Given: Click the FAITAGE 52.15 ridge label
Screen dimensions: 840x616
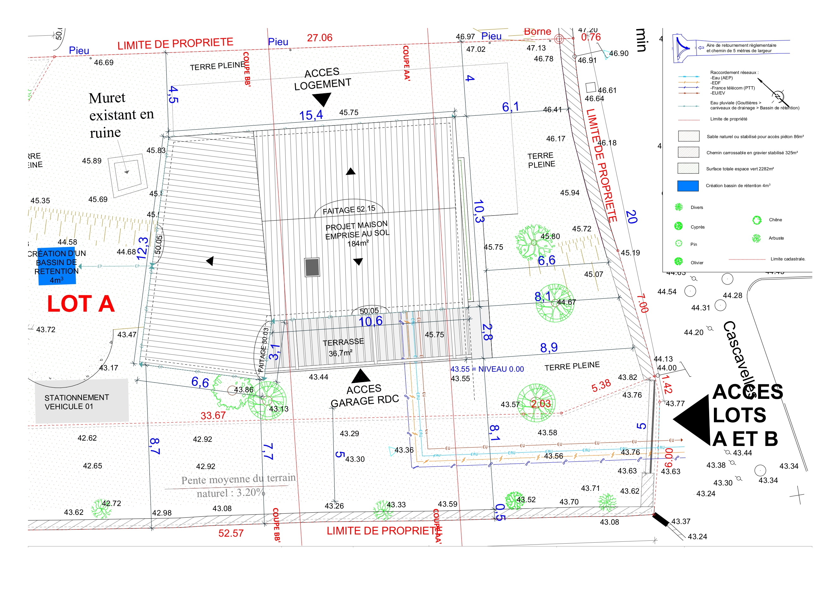Looking at the screenshot, I should [x=349, y=210].
